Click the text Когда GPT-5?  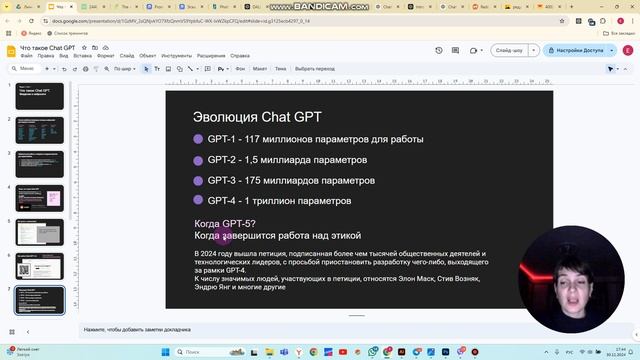click(x=224, y=224)
